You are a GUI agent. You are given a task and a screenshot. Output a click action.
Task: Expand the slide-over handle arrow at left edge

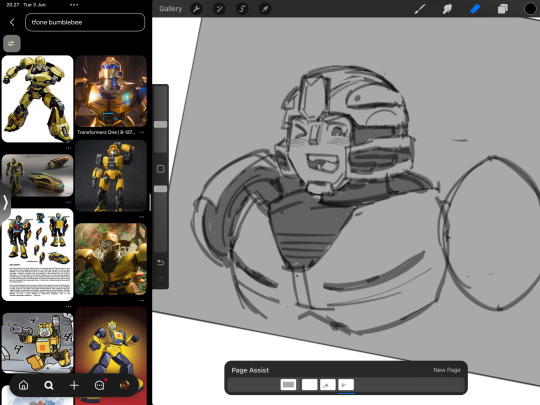5,202
